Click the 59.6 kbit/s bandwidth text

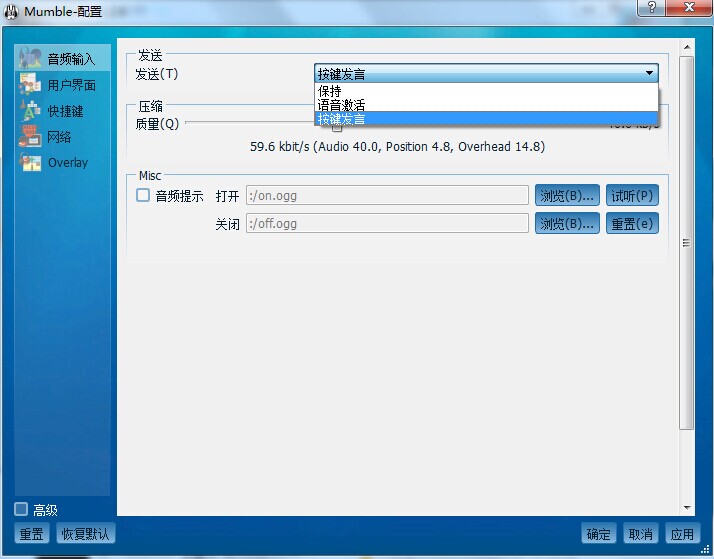coord(397,147)
